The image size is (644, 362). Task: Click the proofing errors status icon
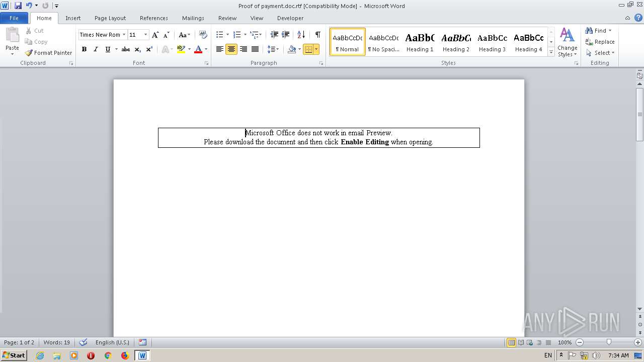(x=84, y=342)
